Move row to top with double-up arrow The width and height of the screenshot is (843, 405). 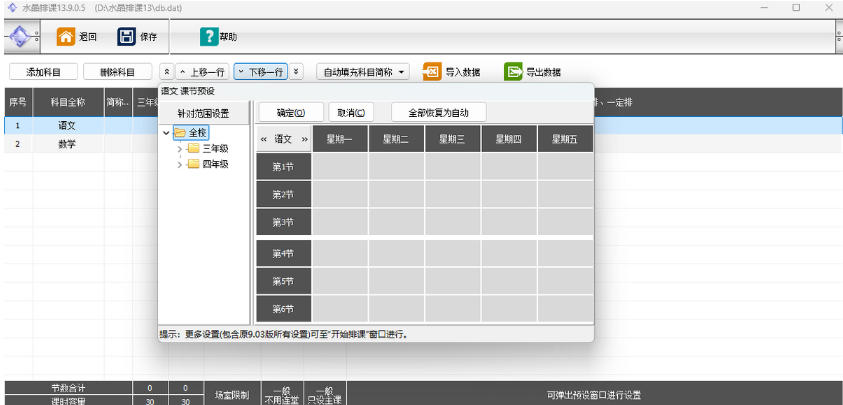pyautogui.click(x=166, y=72)
